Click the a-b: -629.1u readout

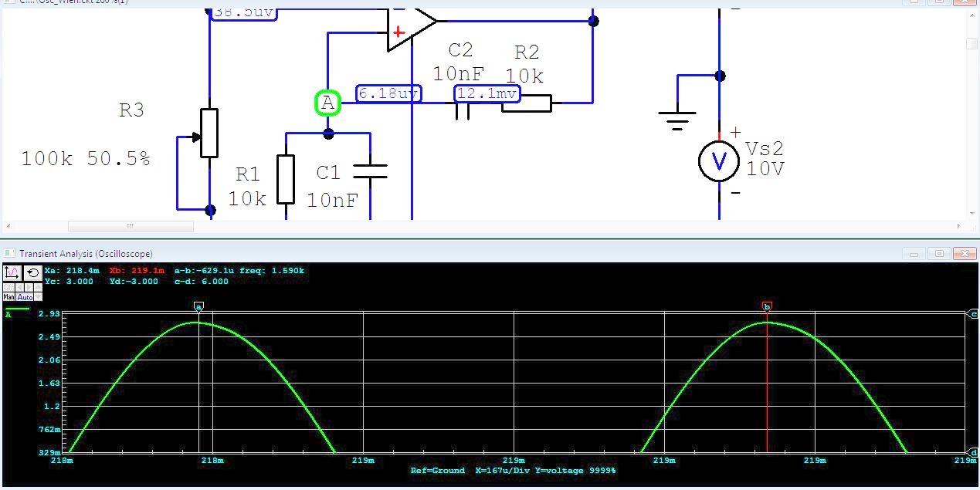(x=203, y=271)
